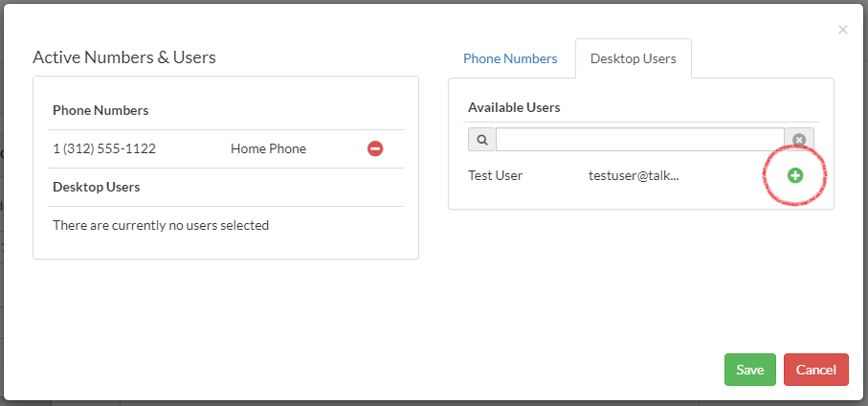Screen dimensions: 868x406
Task: Focus the Available Users search field
Action: [639, 140]
